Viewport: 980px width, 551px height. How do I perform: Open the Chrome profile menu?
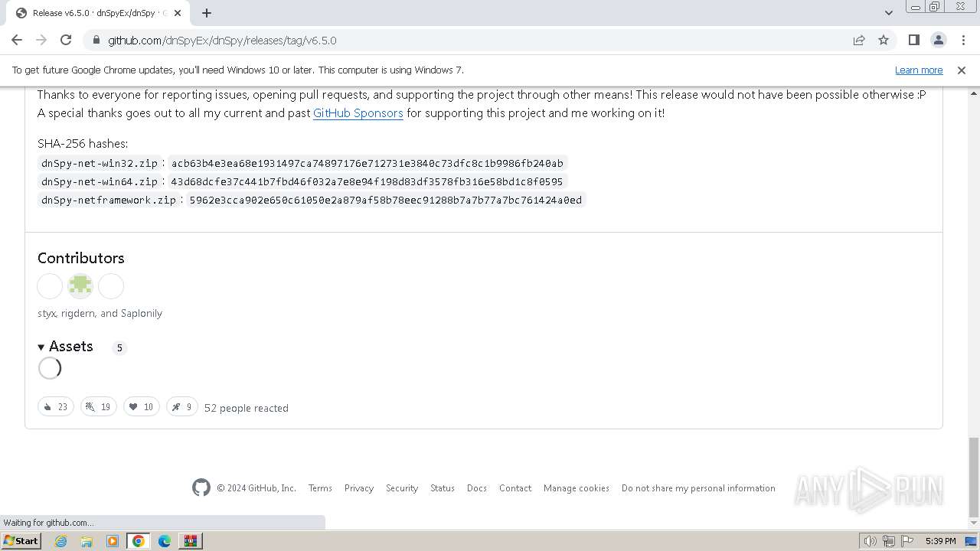(939, 40)
